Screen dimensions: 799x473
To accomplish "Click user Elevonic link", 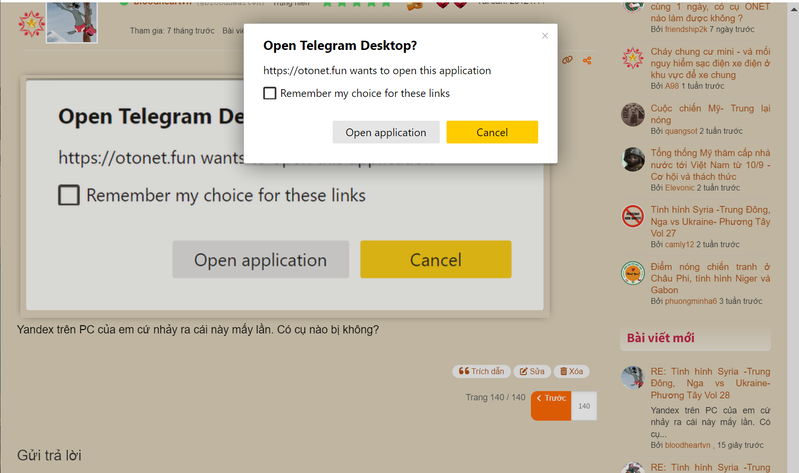I will pyautogui.click(x=679, y=188).
